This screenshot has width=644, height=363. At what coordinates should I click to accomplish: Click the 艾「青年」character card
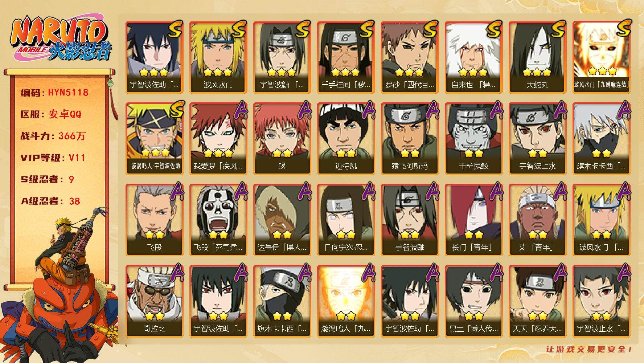(x=537, y=220)
